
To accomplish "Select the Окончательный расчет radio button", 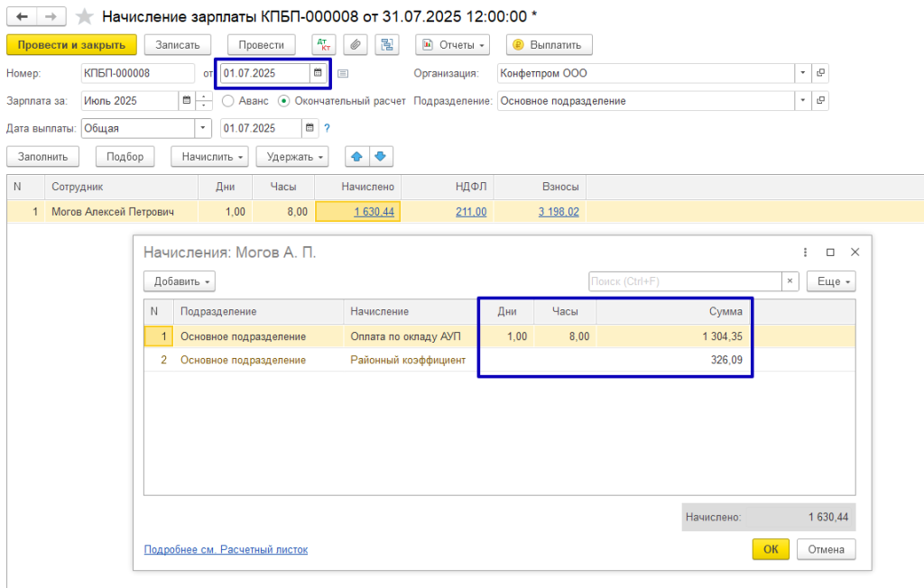I will point(284,101).
